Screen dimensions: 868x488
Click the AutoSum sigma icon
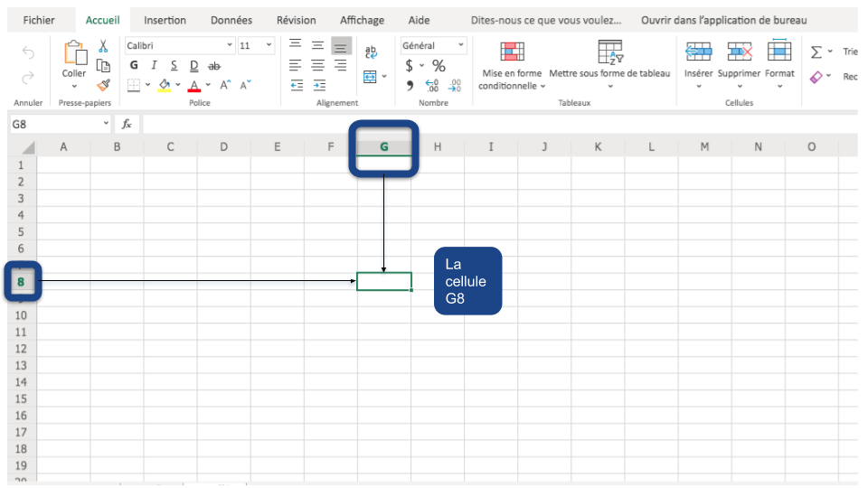tap(816, 52)
